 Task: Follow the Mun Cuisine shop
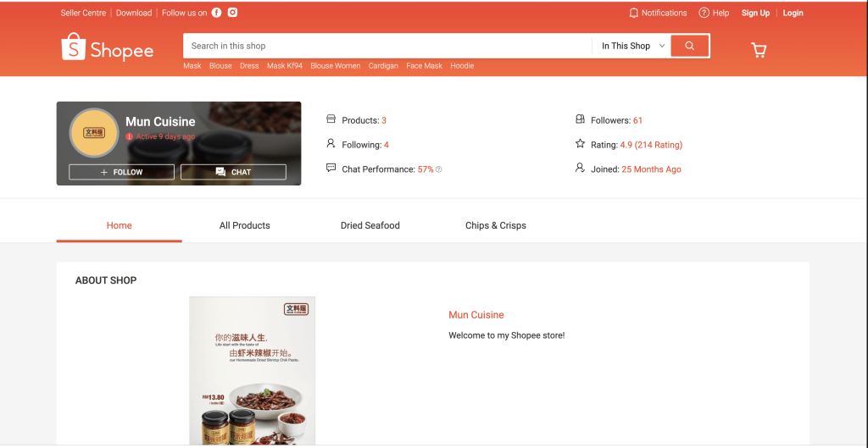click(x=122, y=172)
